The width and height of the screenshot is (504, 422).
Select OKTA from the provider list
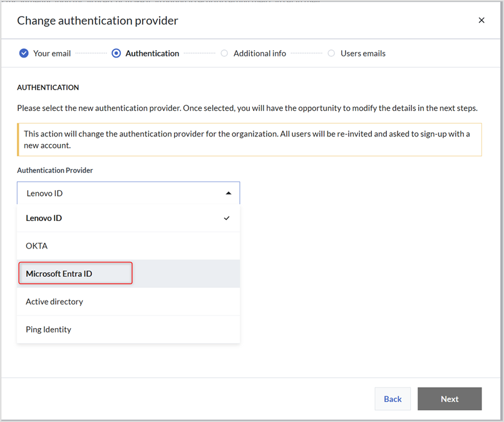click(x=37, y=246)
